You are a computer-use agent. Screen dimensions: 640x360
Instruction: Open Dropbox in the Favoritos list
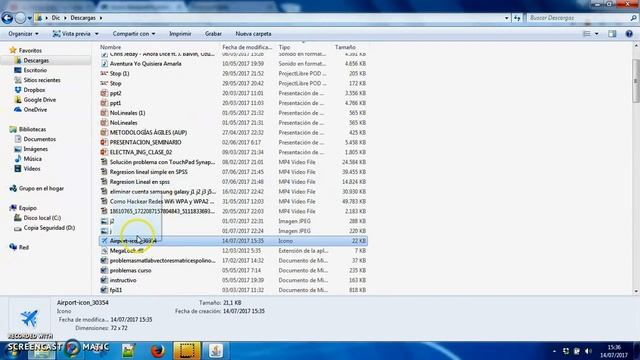tap(34, 90)
